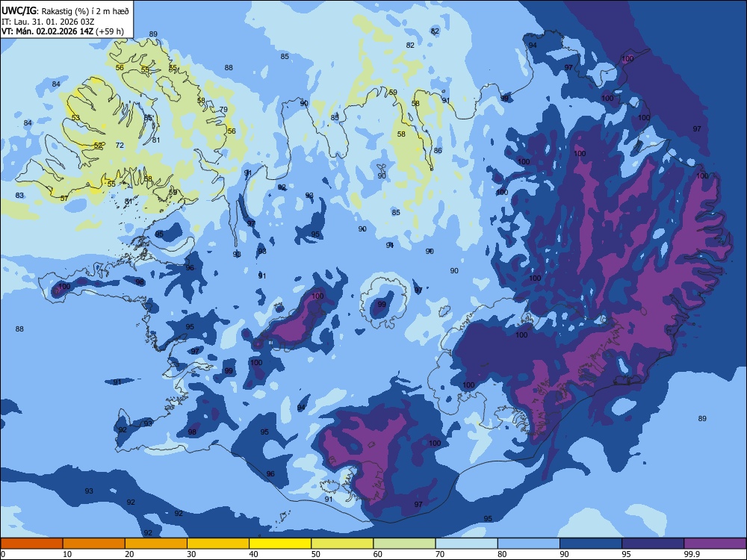This screenshot has height=560, width=747.
Task: Choose the 70–80 pale blue legend swatch
Action: pos(466,544)
